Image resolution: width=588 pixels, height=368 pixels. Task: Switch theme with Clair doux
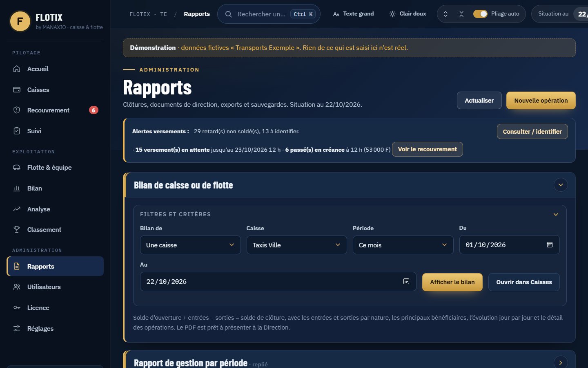click(408, 14)
